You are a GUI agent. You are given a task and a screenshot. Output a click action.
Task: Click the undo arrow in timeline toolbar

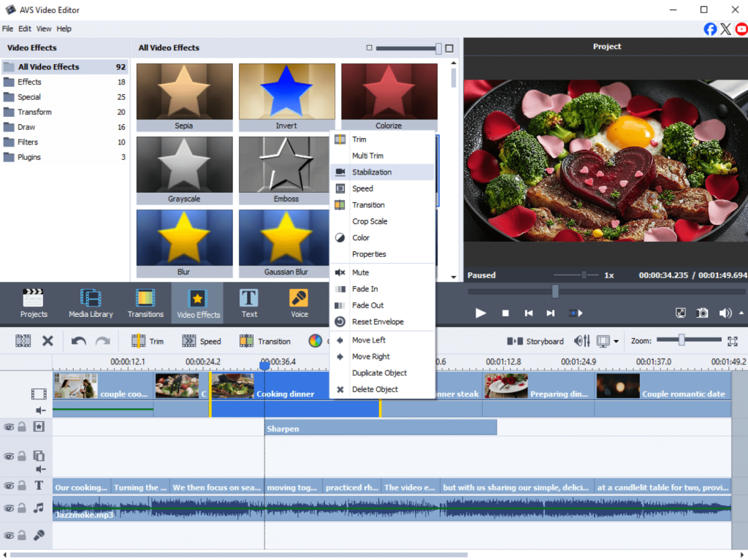click(78, 341)
